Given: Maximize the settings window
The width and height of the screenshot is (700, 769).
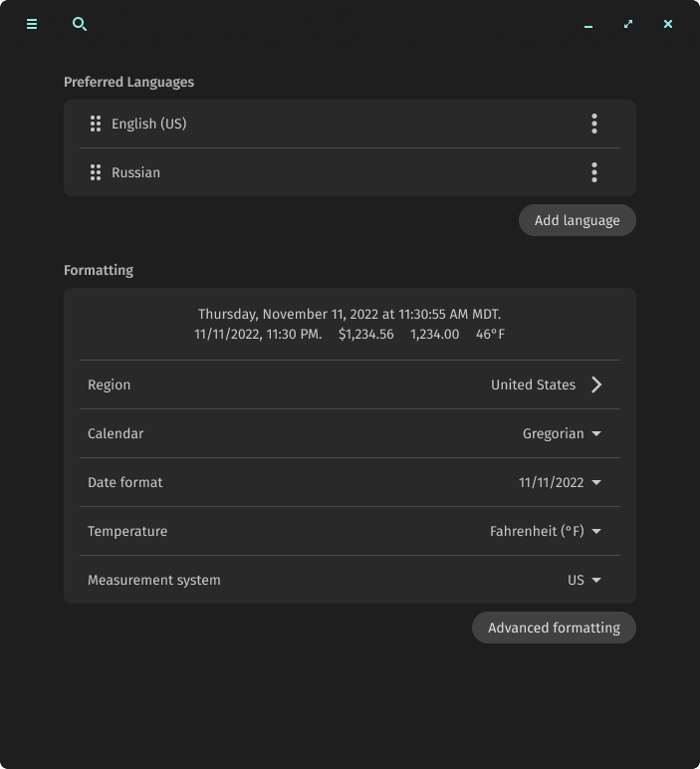Looking at the screenshot, I should click(628, 24).
